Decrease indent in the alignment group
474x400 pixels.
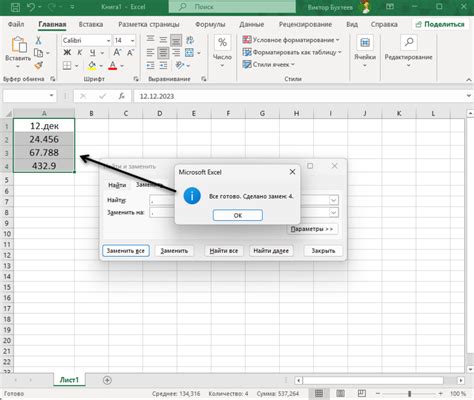(x=150, y=65)
